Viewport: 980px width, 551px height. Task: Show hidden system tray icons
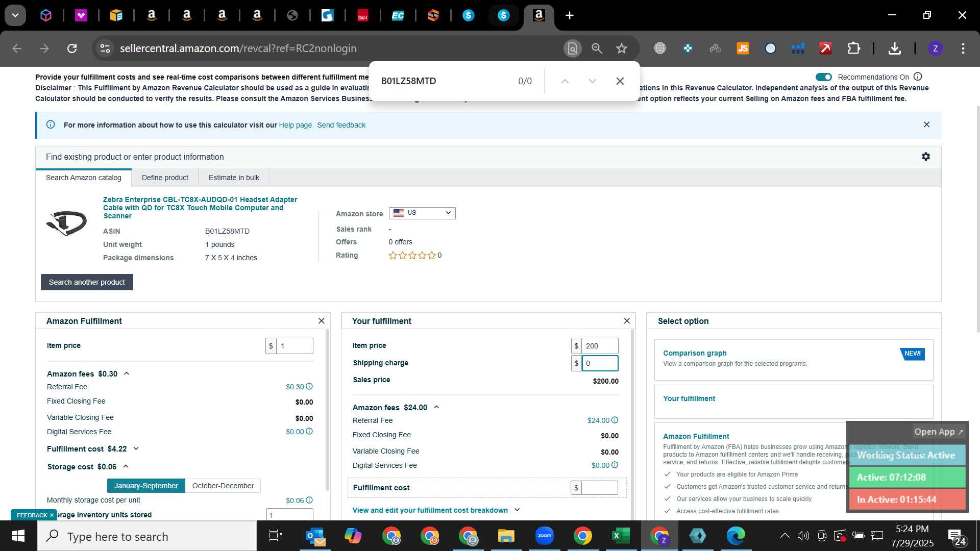[x=785, y=536]
